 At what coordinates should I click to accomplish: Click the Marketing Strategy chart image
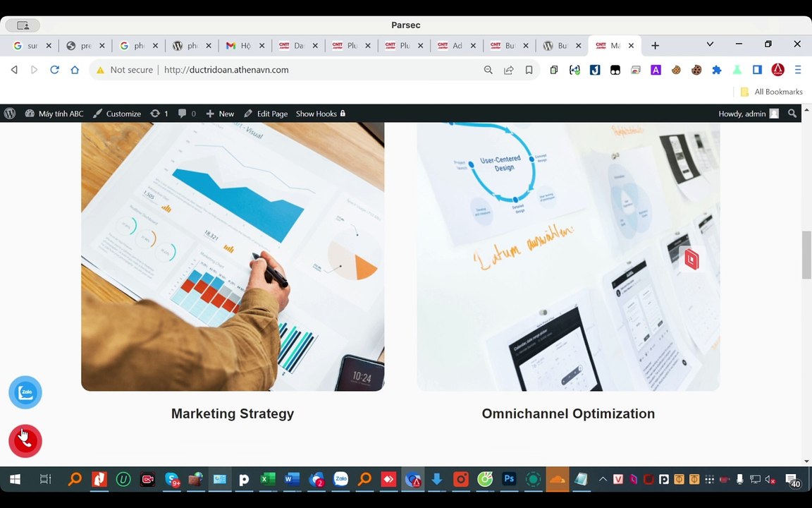[233, 257]
